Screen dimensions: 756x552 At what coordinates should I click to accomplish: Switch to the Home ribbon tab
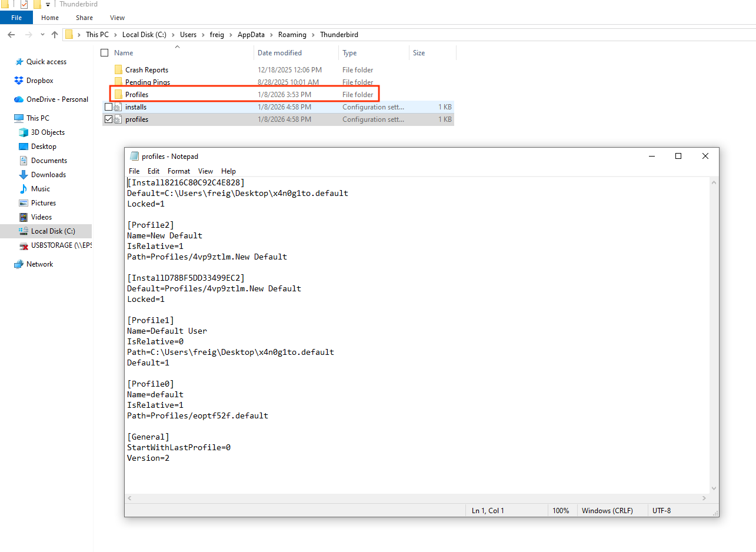tap(50, 18)
